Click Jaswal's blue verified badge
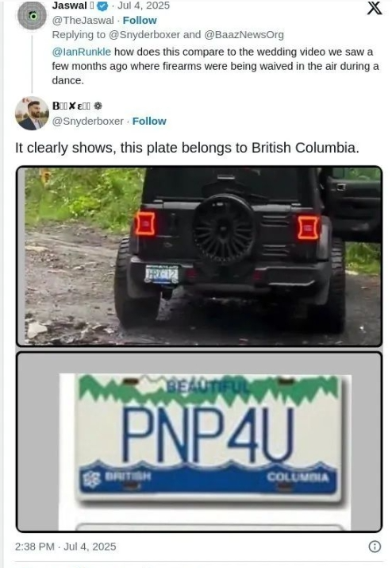 click(x=103, y=6)
